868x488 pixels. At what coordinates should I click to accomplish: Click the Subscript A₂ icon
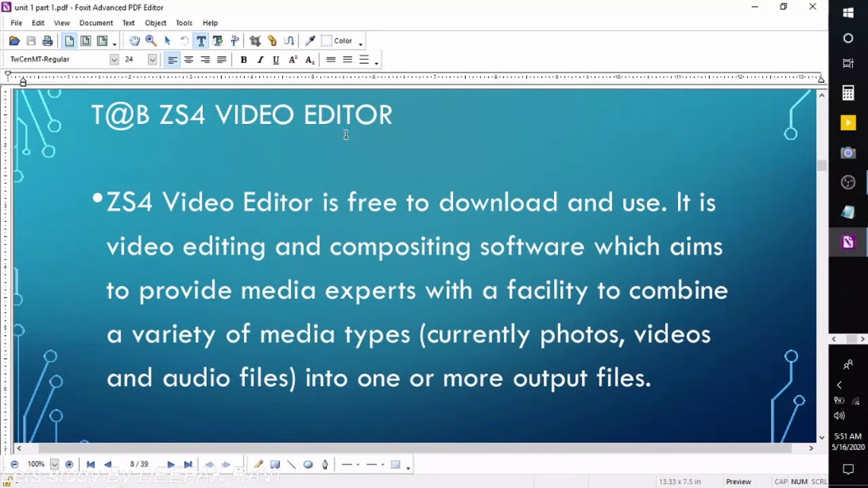(x=309, y=60)
